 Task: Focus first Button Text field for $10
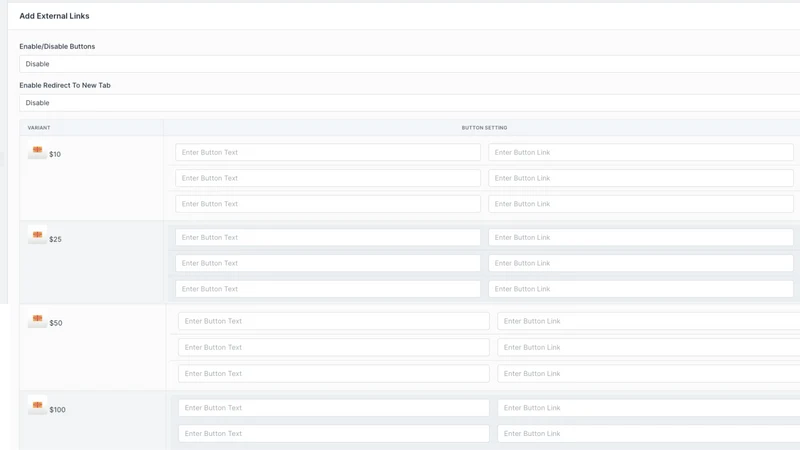point(328,152)
